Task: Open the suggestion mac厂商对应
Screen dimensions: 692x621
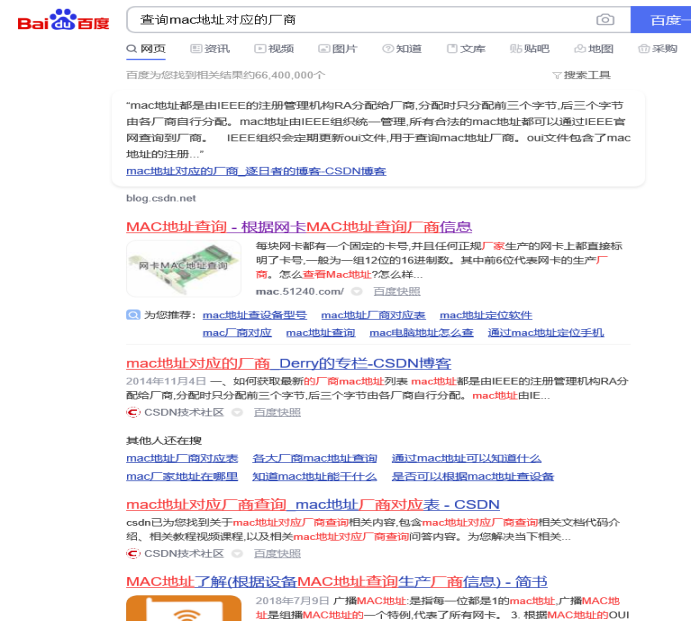Action: click(237, 332)
